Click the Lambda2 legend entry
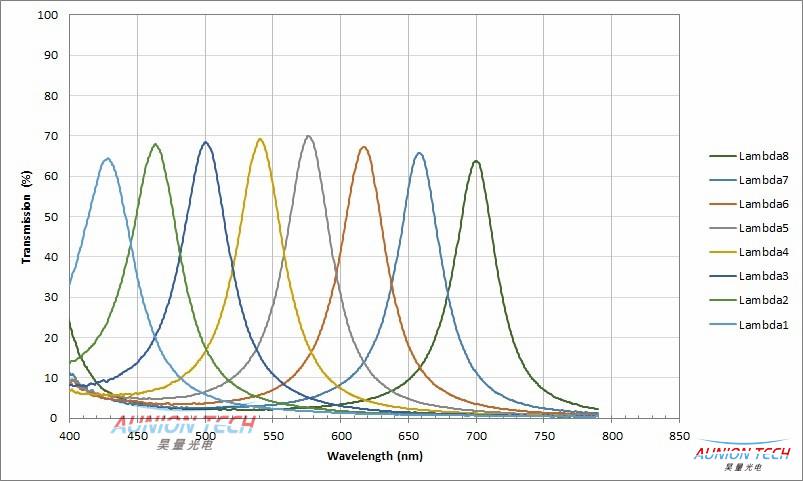The width and height of the screenshot is (803, 481). coord(764,300)
